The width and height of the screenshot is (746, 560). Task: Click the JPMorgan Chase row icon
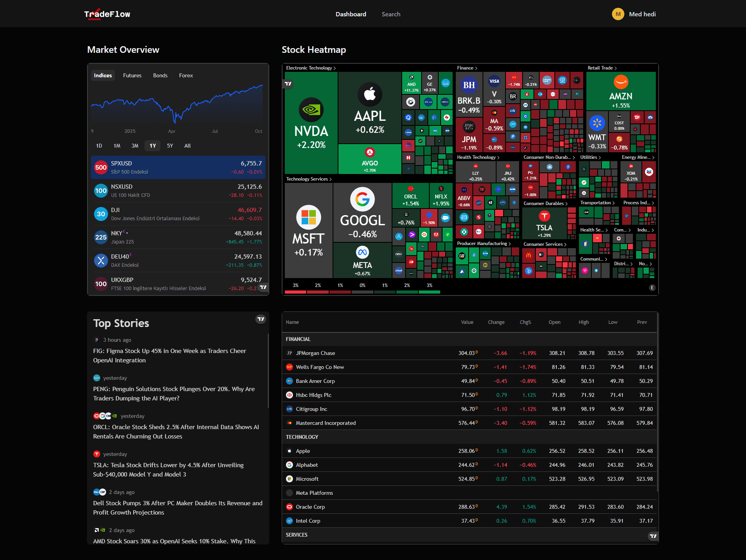[289, 353]
